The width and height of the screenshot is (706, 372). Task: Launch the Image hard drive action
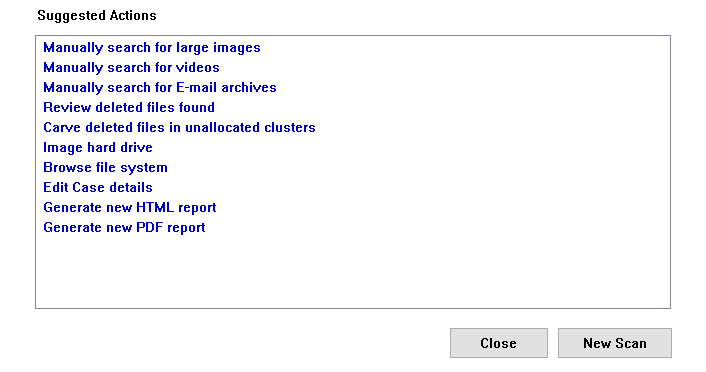98,147
